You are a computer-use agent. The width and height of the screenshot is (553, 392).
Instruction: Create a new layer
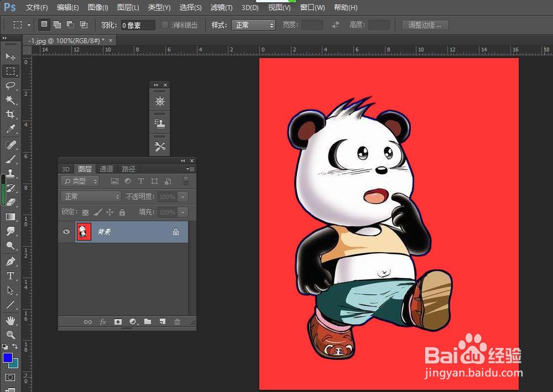click(x=163, y=321)
